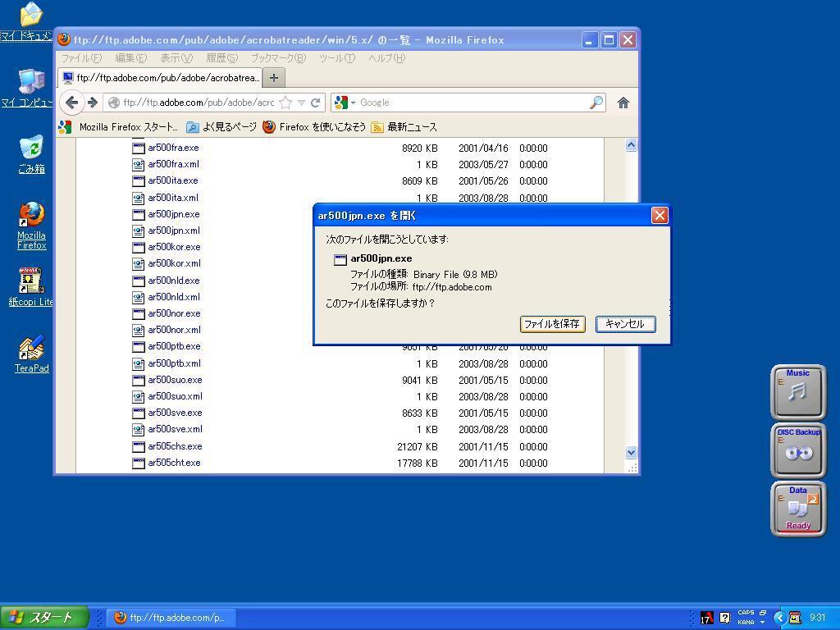This screenshot has width=840, height=630.
Task: Open the ar500kor.exe file link
Action: click(x=174, y=247)
